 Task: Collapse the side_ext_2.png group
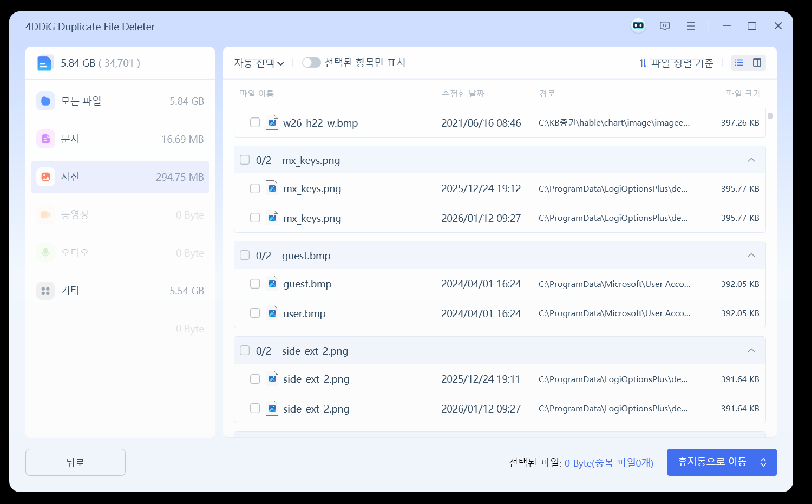pos(751,350)
